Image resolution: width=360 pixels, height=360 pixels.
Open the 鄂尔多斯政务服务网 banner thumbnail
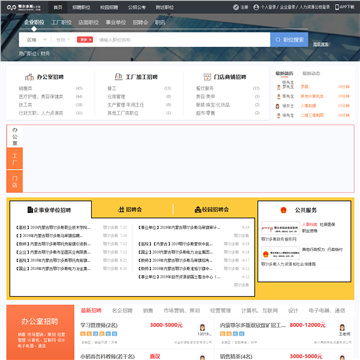(280, 228)
